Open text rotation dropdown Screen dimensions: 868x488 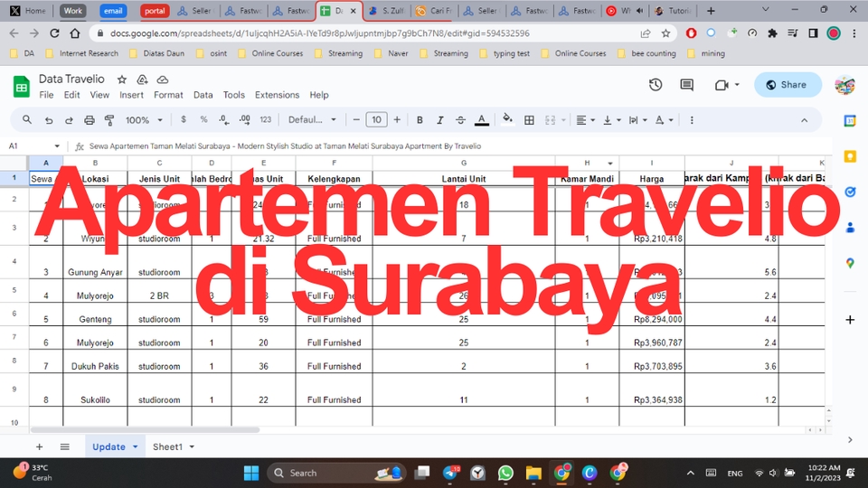[664, 120]
